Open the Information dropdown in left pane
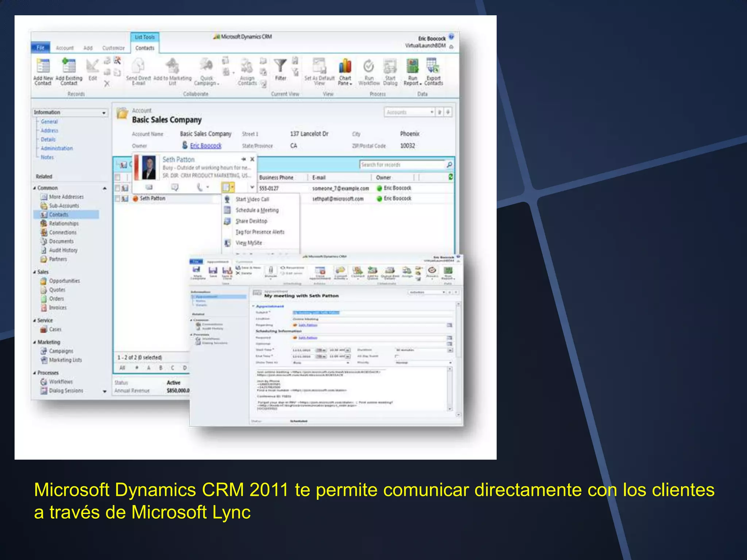 pyautogui.click(x=70, y=113)
